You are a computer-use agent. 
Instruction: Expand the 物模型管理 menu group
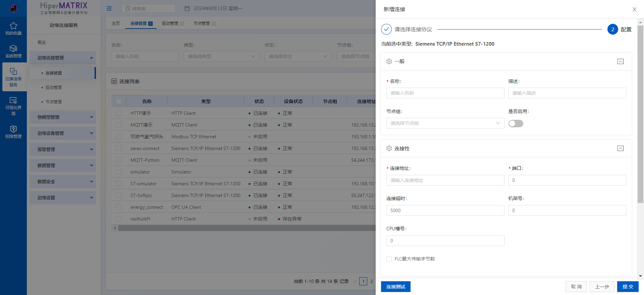63,117
